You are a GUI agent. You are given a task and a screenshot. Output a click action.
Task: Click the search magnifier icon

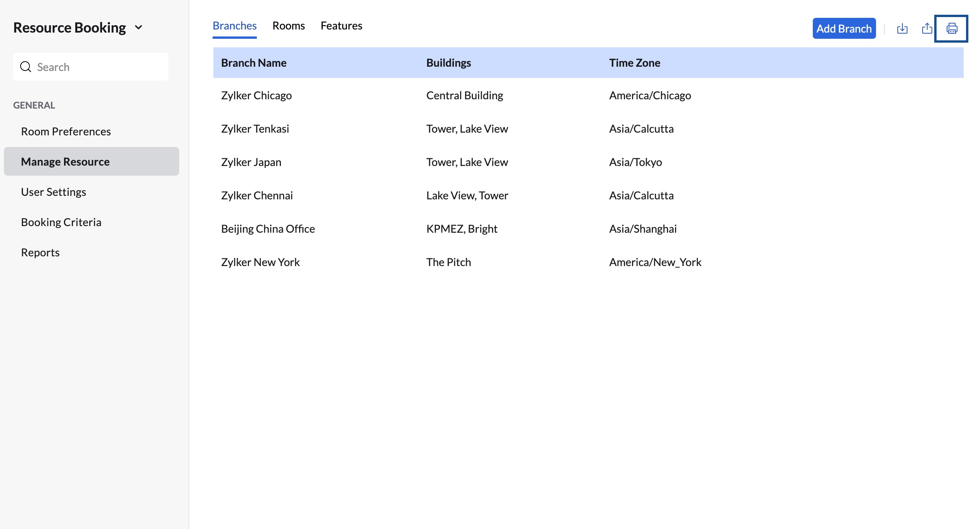click(x=26, y=67)
